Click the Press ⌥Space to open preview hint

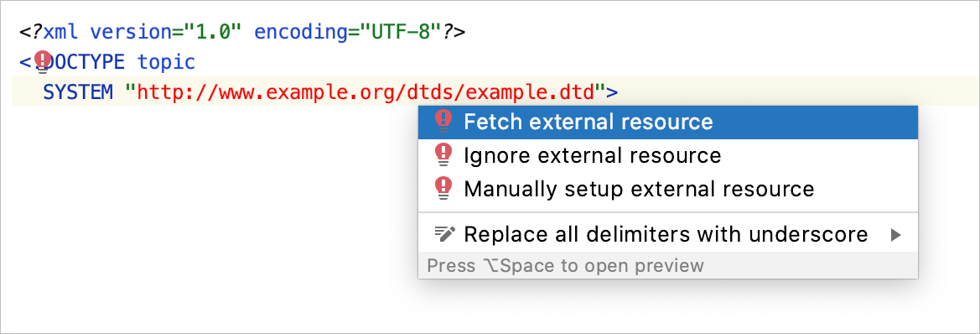point(565,266)
